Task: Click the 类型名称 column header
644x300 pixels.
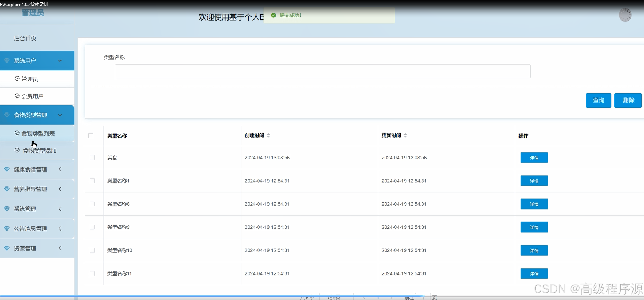Action: (117, 136)
